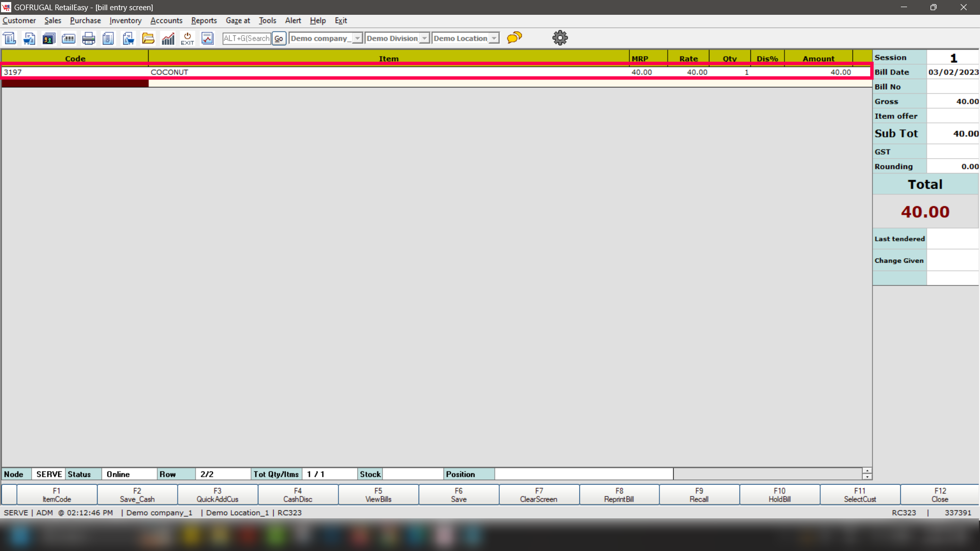Expand the Demo Location dropdown
The width and height of the screenshot is (980, 551).
494,38
